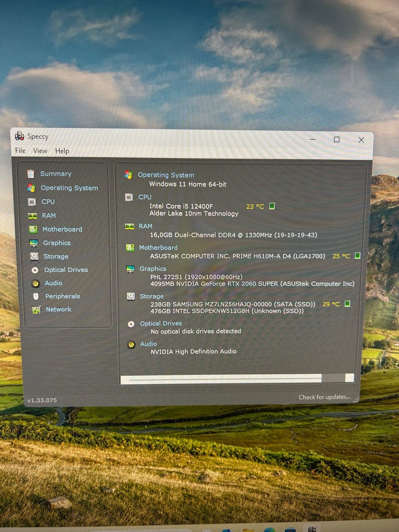Click the Check for updates... link

tap(325, 397)
